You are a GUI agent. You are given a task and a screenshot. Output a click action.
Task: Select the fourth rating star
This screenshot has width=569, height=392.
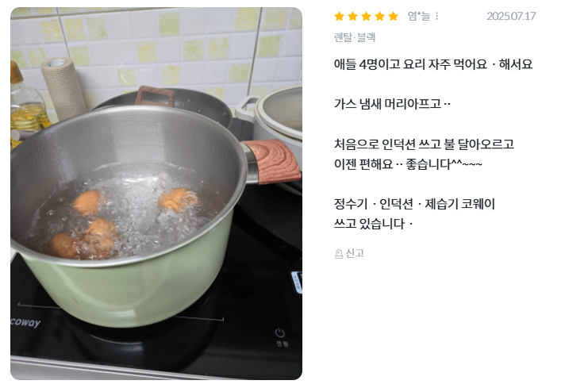click(379, 17)
